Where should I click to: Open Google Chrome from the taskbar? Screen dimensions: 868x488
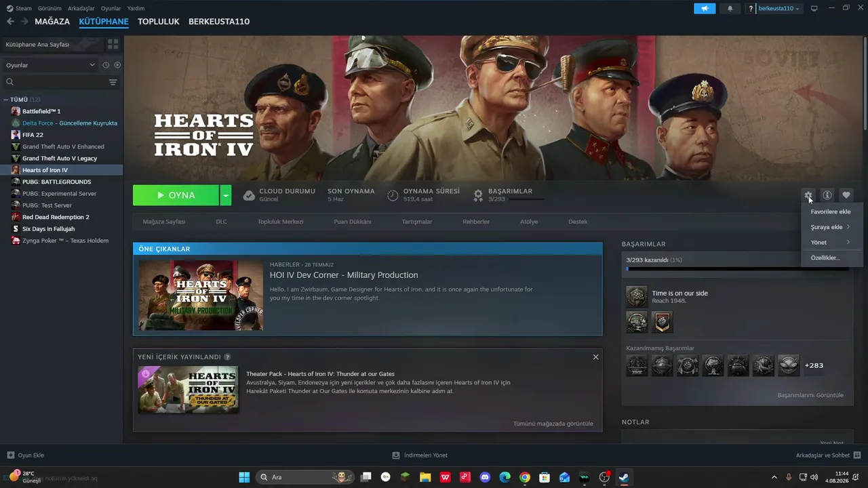pyautogui.click(x=524, y=477)
